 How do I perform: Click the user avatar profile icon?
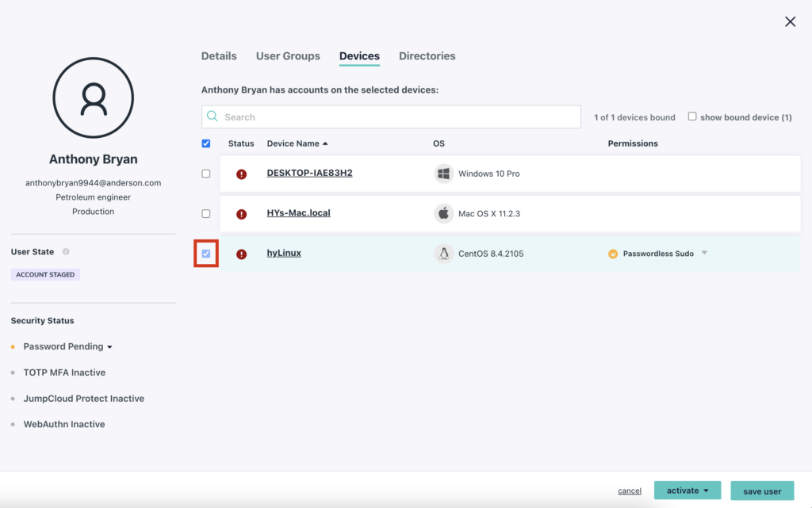point(93,98)
